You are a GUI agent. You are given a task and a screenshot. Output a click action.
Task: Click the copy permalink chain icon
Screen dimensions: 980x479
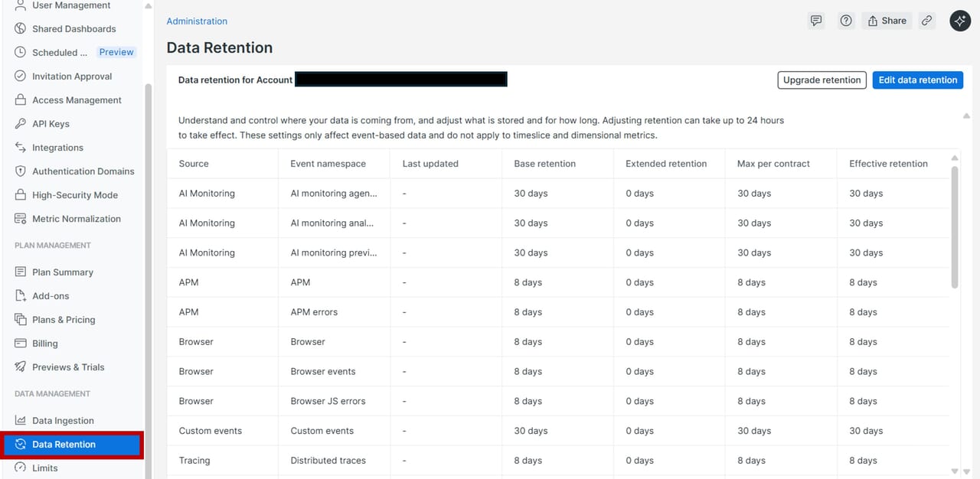(x=927, y=21)
